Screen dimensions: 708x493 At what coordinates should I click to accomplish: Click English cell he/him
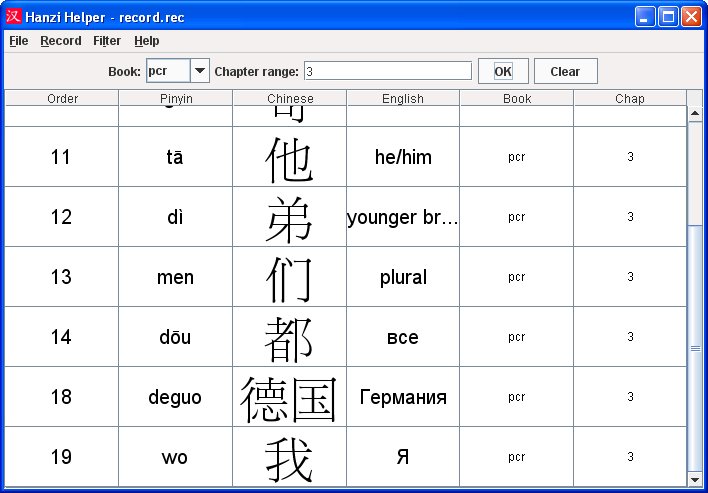(403, 157)
